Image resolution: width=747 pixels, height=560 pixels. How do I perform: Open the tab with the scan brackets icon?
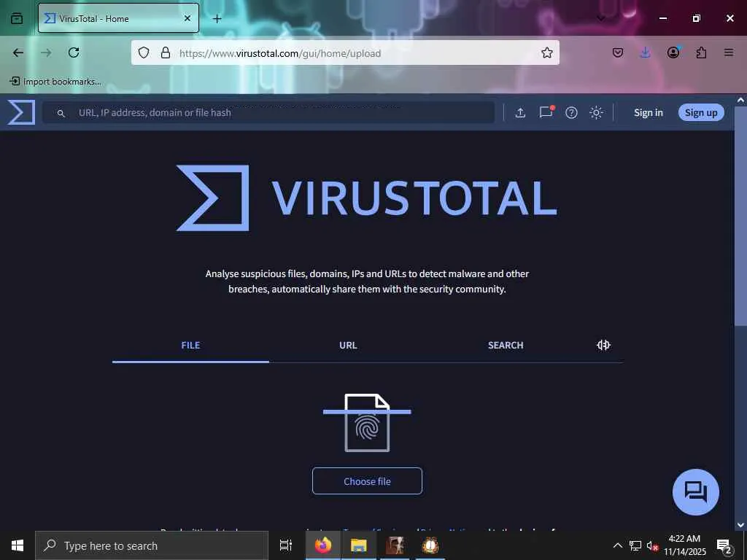click(603, 345)
